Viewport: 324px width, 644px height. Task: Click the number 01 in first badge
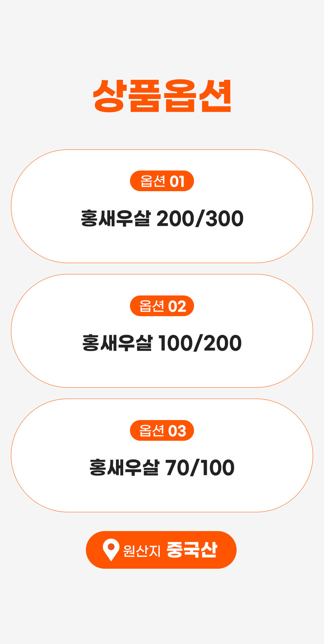pyautogui.click(x=177, y=181)
